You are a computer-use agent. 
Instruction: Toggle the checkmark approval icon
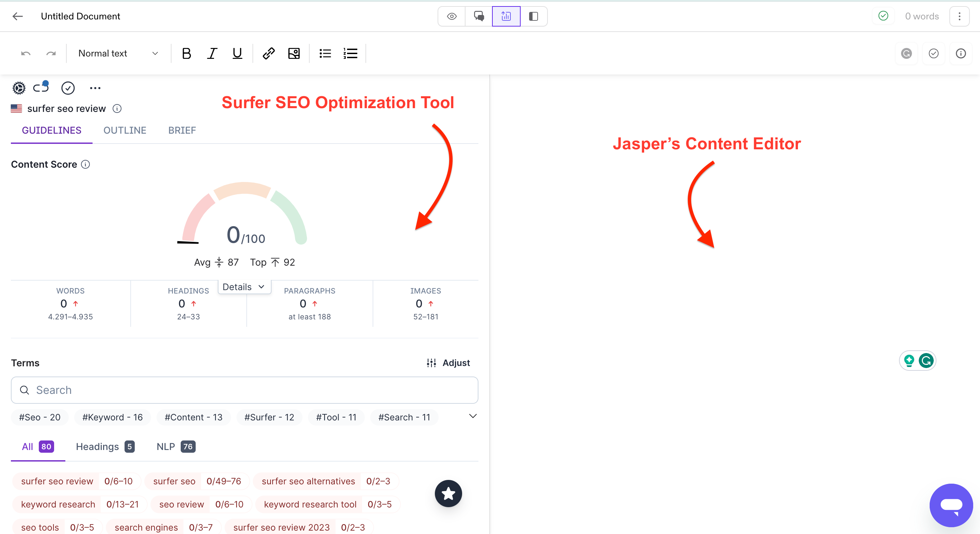click(933, 53)
